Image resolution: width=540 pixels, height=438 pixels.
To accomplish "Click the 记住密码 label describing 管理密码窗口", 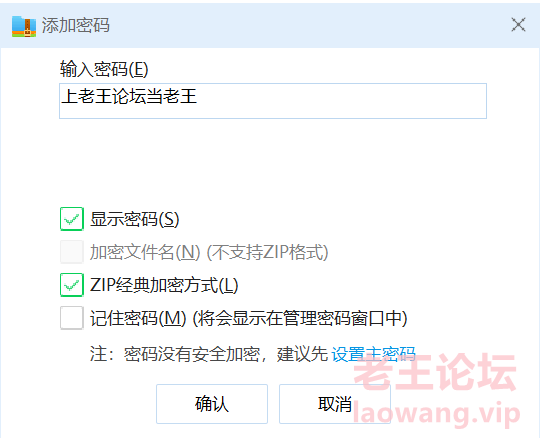I will click(x=249, y=318).
